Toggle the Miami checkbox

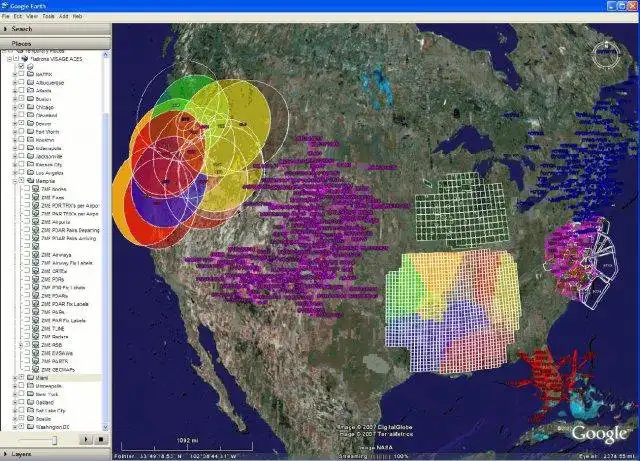click(x=21, y=378)
